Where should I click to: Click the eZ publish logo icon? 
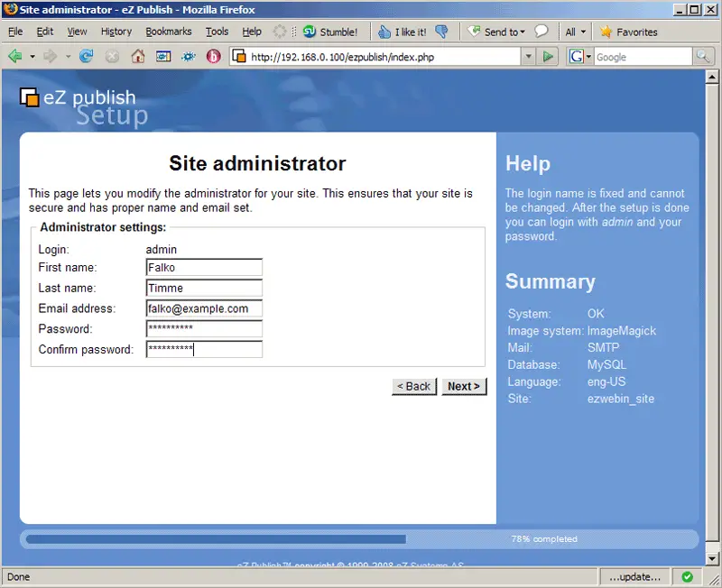tap(30, 97)
